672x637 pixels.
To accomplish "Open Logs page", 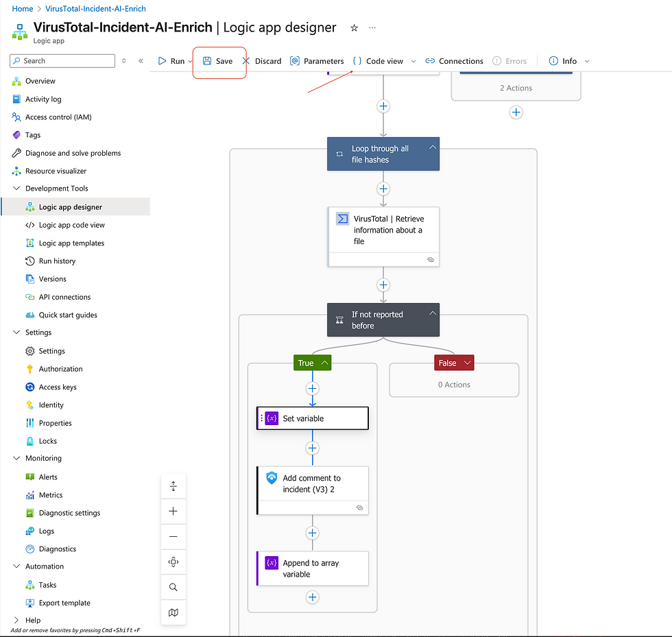I will tap(47, 531).
